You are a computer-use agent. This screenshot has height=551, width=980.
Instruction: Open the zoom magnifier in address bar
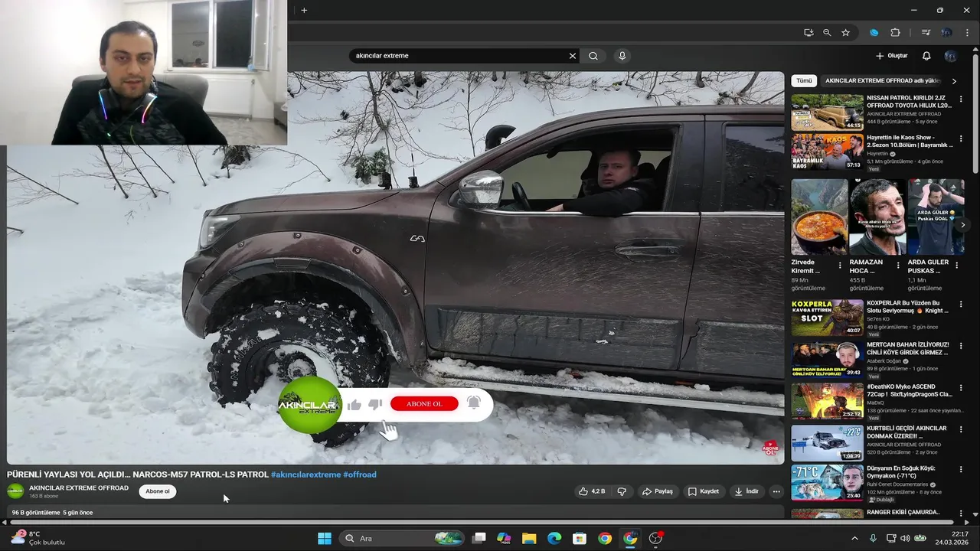pos(827,33)
